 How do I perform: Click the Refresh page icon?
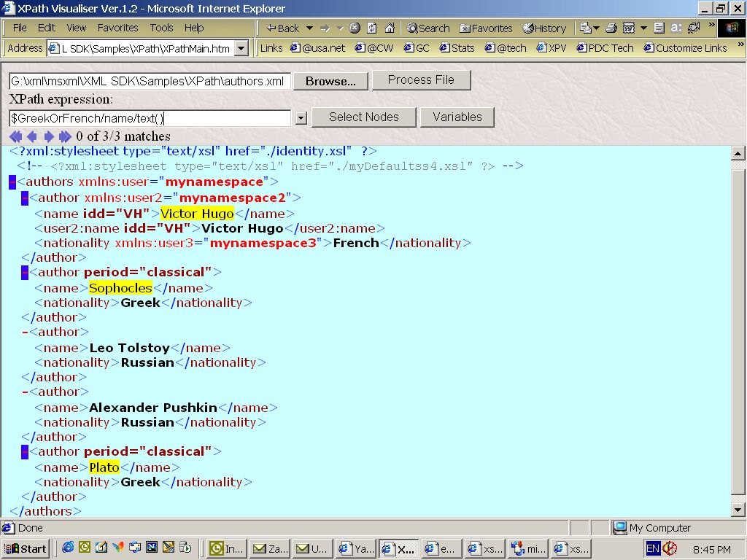click(372, 28)
